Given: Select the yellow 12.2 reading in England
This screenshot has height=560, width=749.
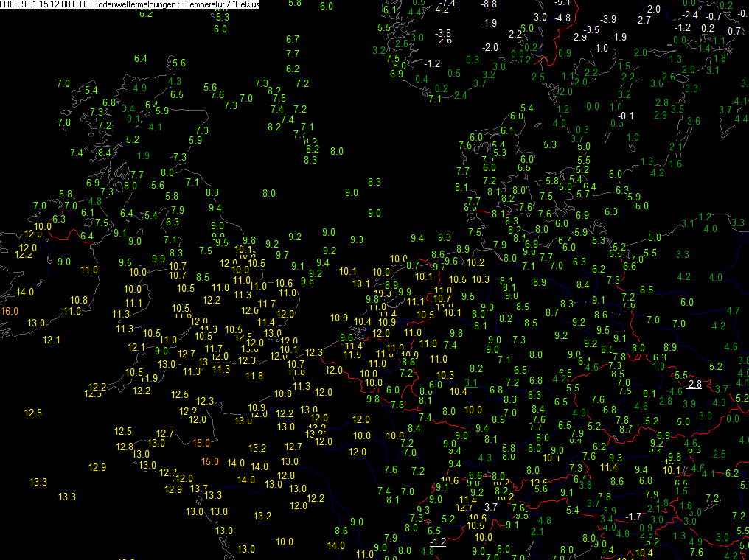Looking at the screenshot, I should tap(212, 300).
